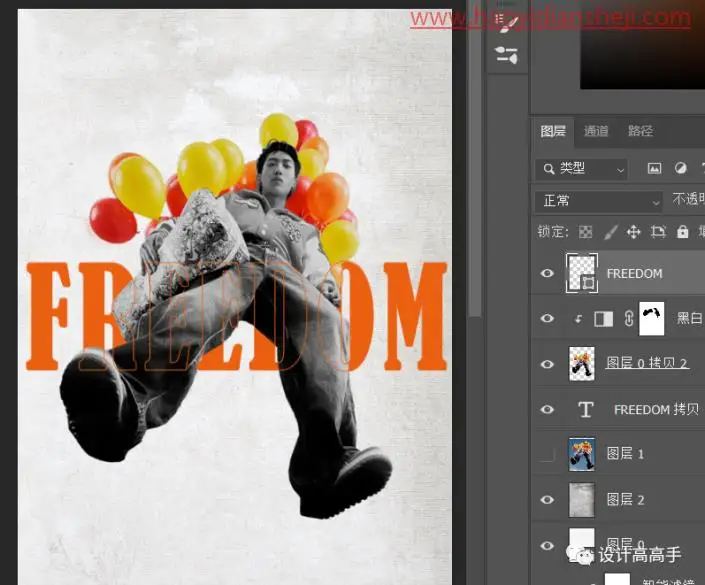705x585 pixels.
Task: Open the 正常 blend mode dropdown
Action: pos(599,201)
